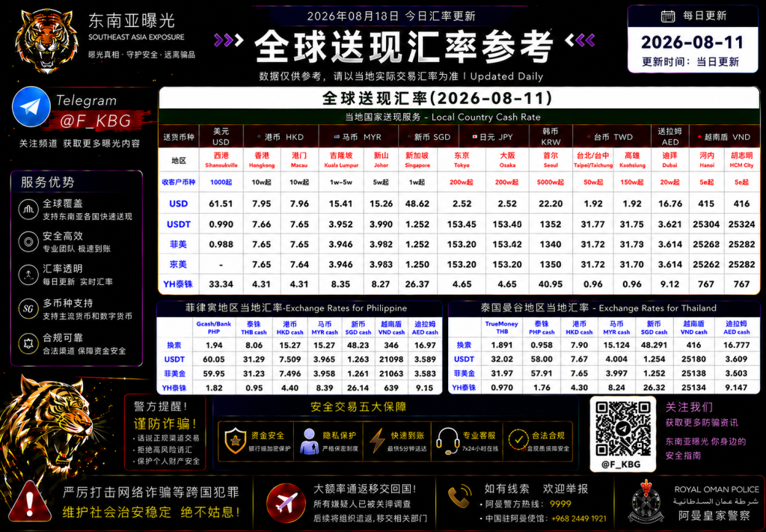Click the 合规可靠 badge icon

pos(28,343)
